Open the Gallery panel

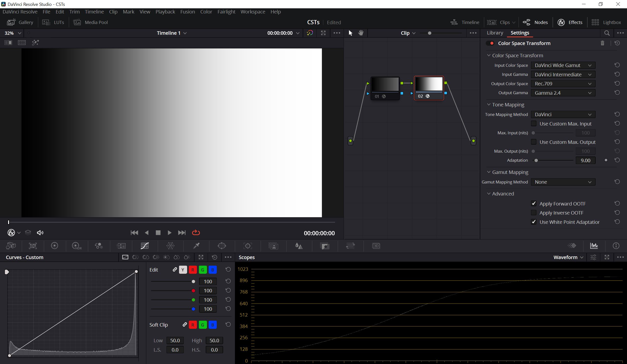point(20,22)
